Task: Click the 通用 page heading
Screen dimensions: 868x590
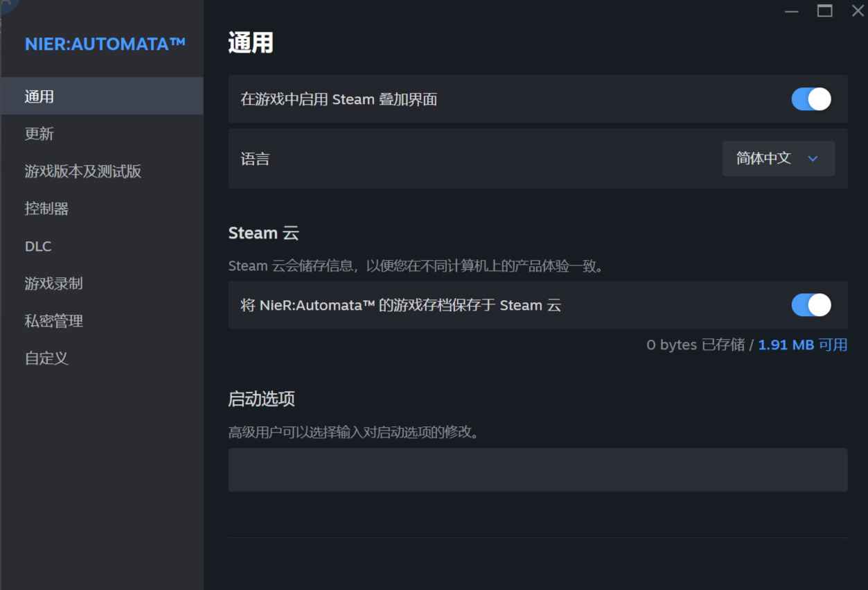Action: coord(251,43)
